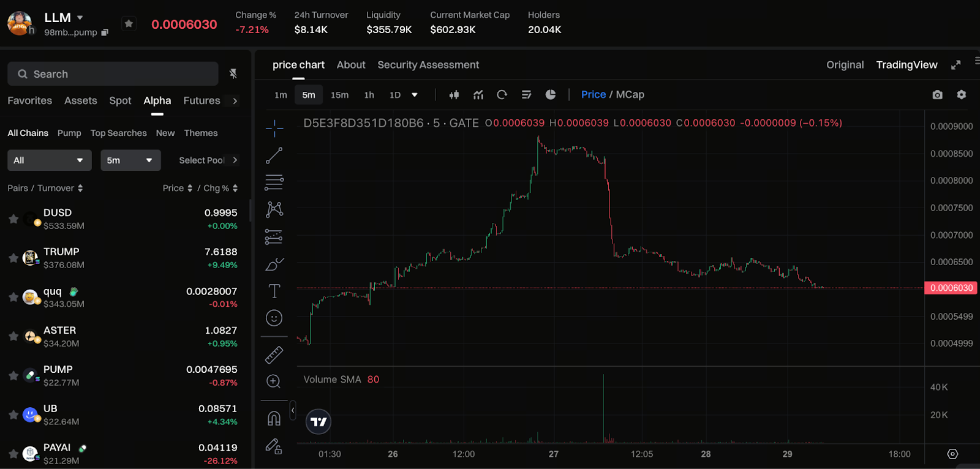980x469 pixels.
Task: Select the price chart tab
Action: pos(298,65)
